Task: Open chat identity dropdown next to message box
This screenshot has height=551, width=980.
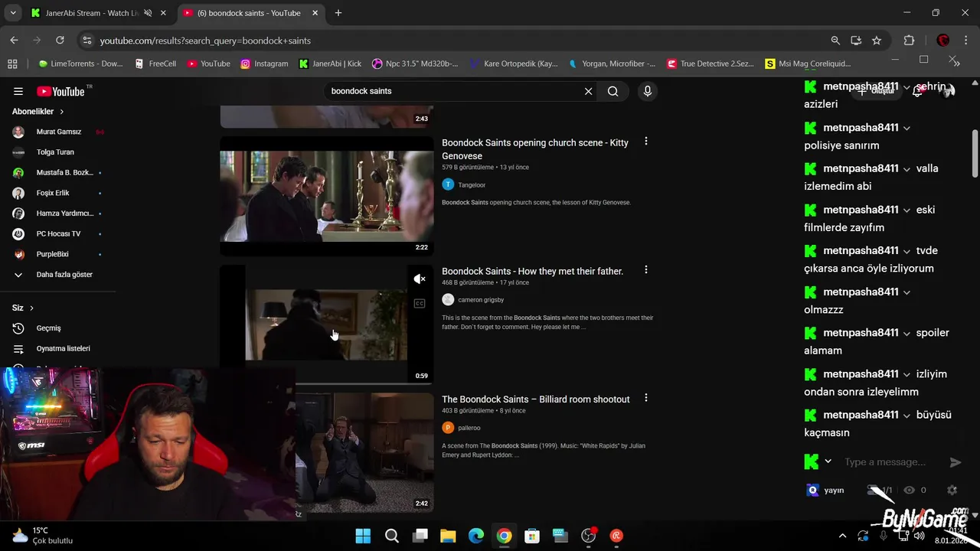Action: pyautogui.click(x=828, y=461)
